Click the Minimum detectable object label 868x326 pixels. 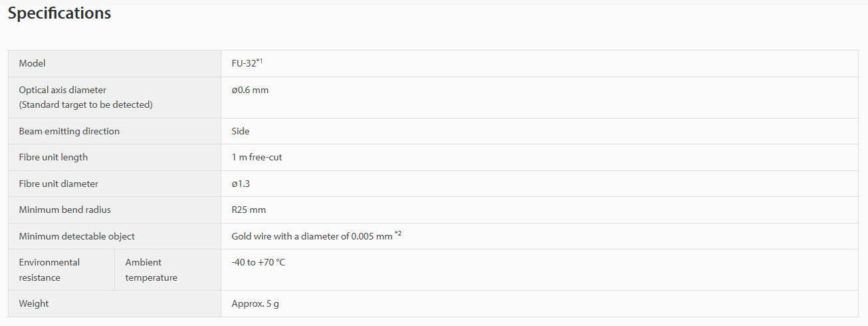pyautogui.click(x=76, y=236)
